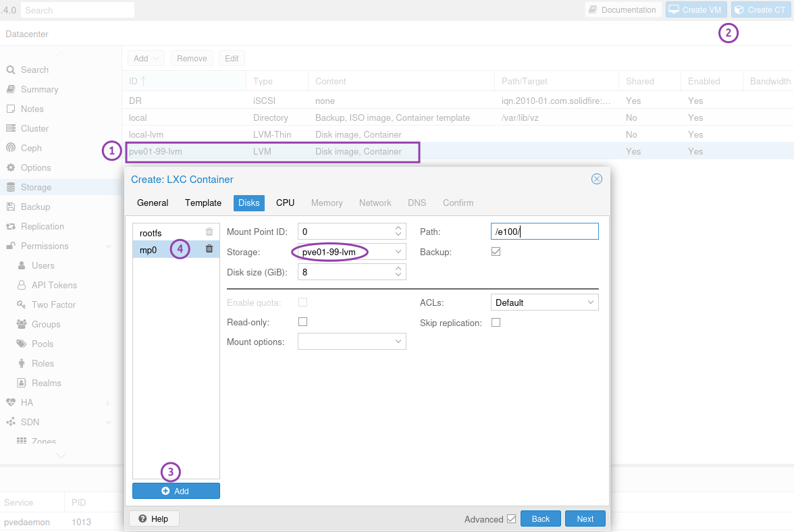Screen dimensions: 794x532
Task: Click the Options gear icon
Action: click(11, 167)
